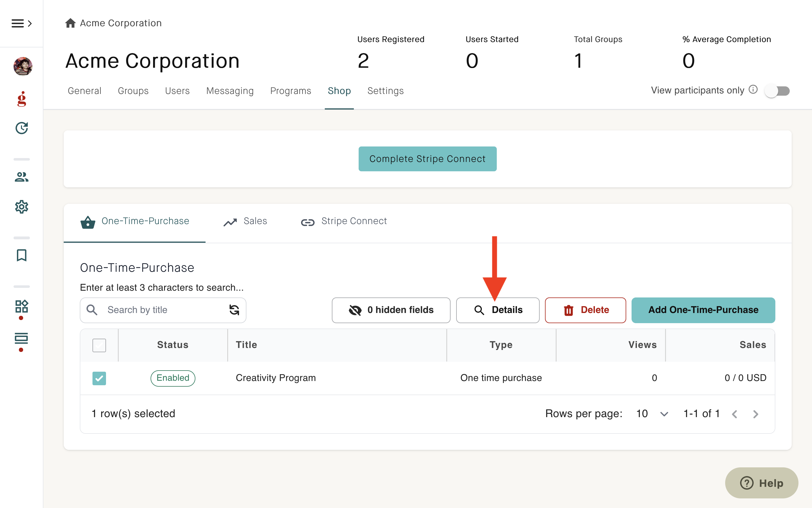Open the clock history sidebar icon
This screenshot has width=812, height=508.
tap(21, 128)
